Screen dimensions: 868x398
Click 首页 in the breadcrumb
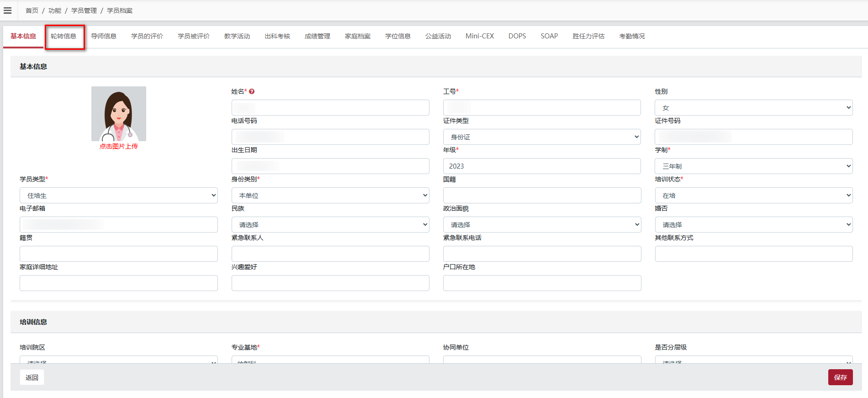click(32, 11)
